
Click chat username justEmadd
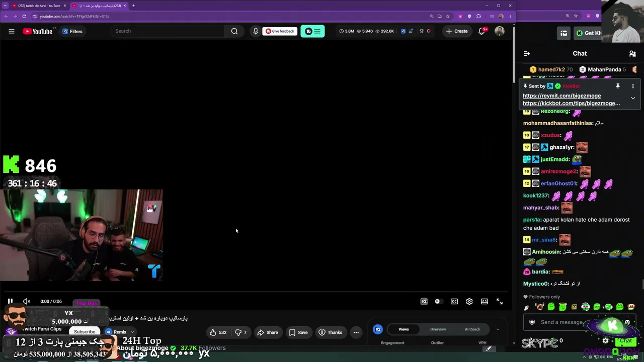(555, 159)
